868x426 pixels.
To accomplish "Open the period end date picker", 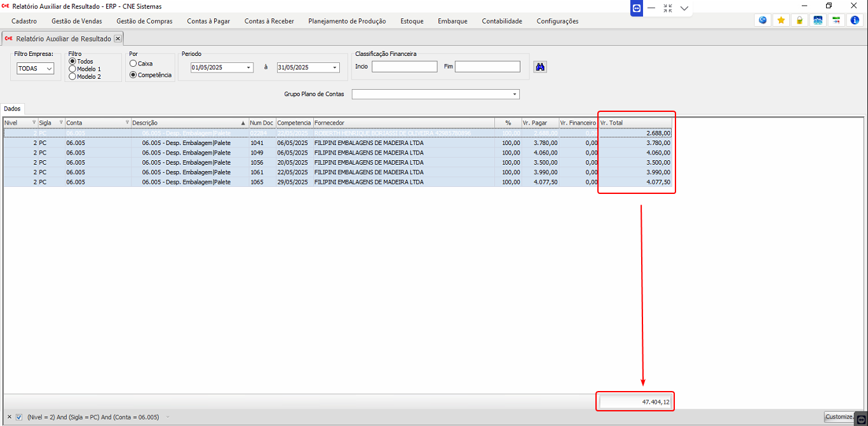I will 335,67.
